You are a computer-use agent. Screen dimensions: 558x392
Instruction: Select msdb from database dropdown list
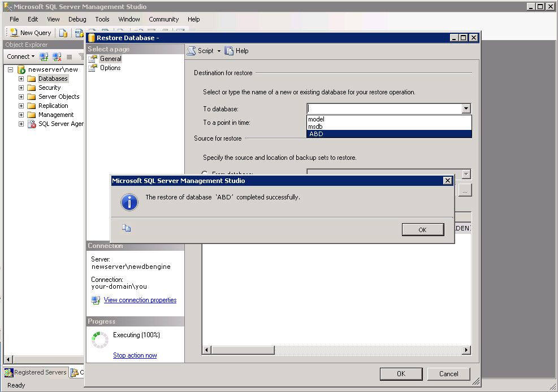pyautogui.click(x=389, y=127)
